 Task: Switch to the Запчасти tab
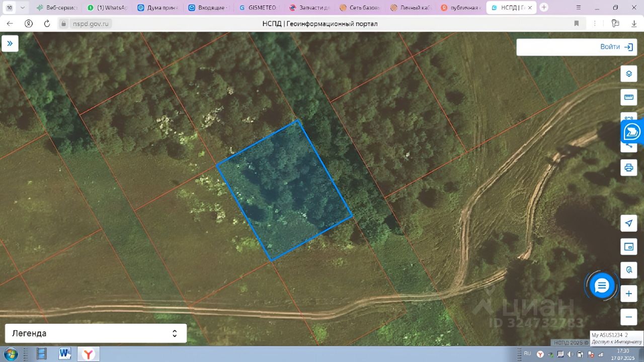pos(309,8)
